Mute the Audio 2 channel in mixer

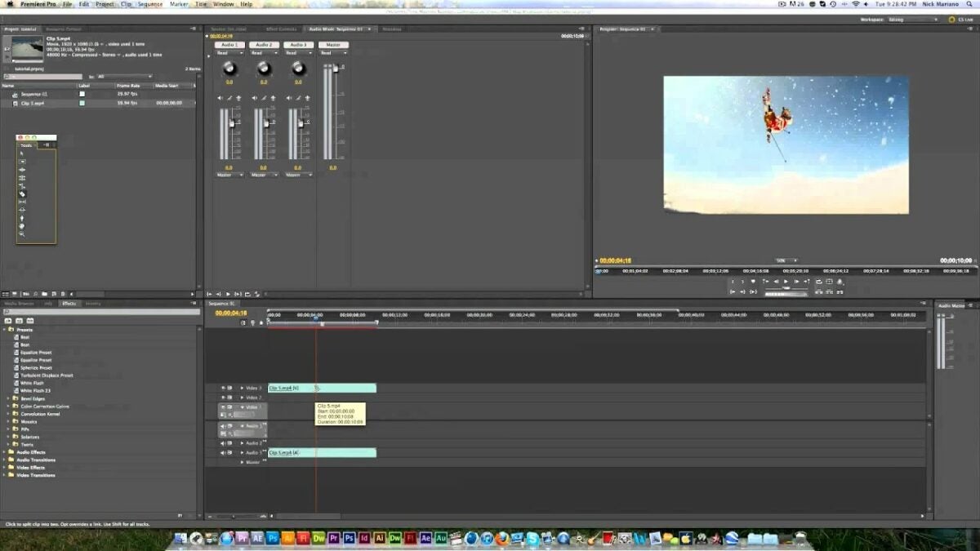[x=255, y=98]
